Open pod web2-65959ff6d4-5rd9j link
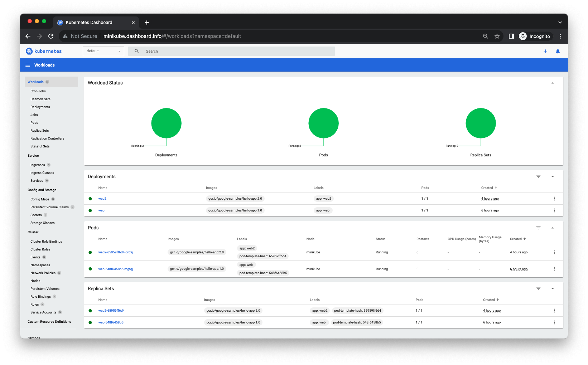The image size is (588, 365). click(x=116, y=252)
